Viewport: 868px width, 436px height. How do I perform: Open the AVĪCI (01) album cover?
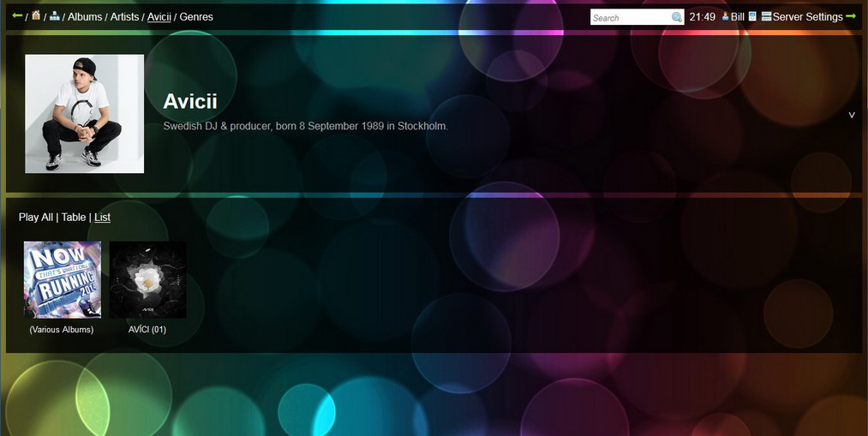point(147,279)
